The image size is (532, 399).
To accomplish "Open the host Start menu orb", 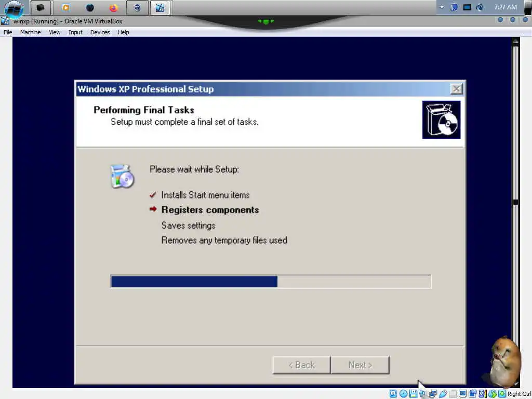I will (x=14, y=8).
